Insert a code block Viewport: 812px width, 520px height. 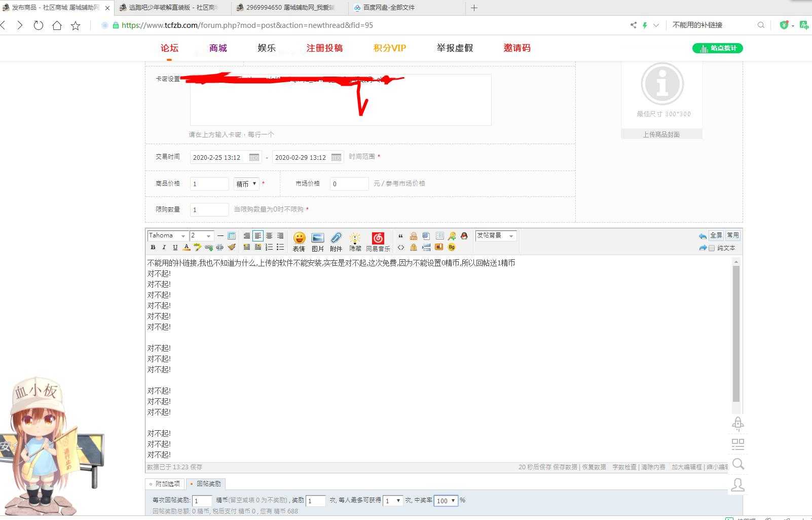click(400, 247)
